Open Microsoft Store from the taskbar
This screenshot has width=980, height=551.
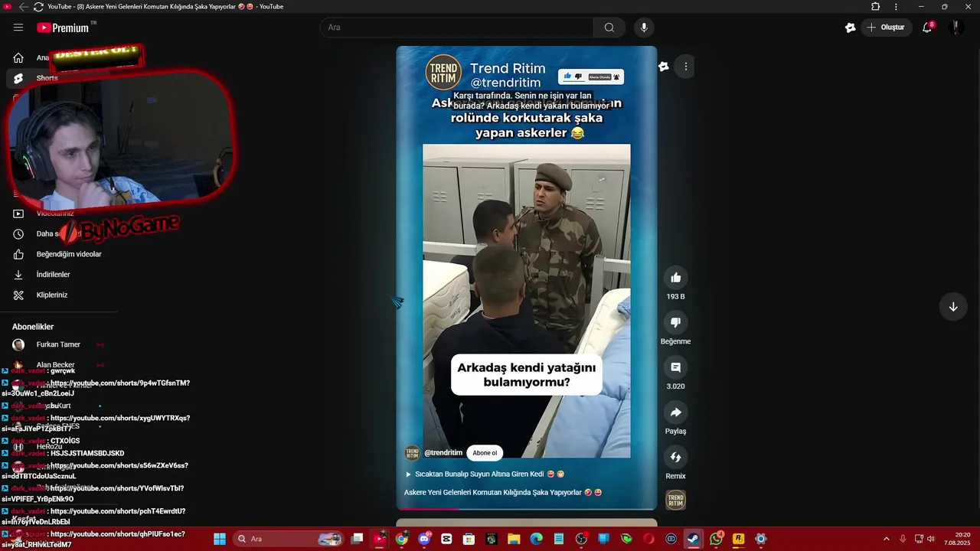pos(469,539)
